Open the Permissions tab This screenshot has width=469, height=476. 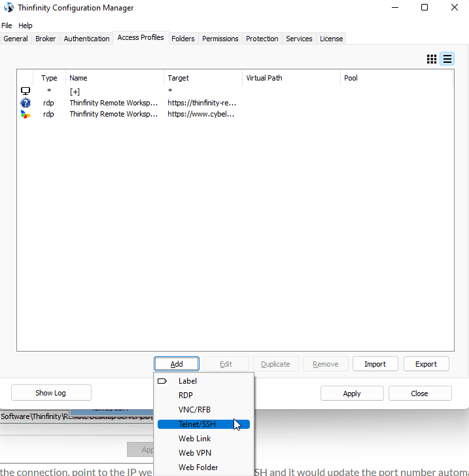[x=220, y=39]
